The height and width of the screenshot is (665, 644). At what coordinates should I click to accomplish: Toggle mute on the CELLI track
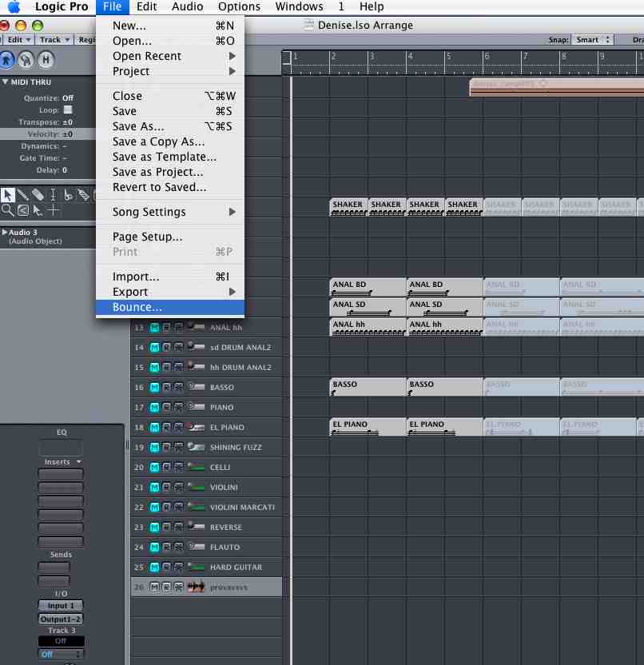154,467
